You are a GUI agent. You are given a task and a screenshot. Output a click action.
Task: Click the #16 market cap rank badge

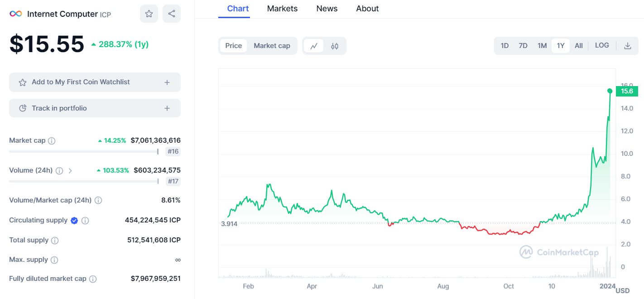(173, 152)
